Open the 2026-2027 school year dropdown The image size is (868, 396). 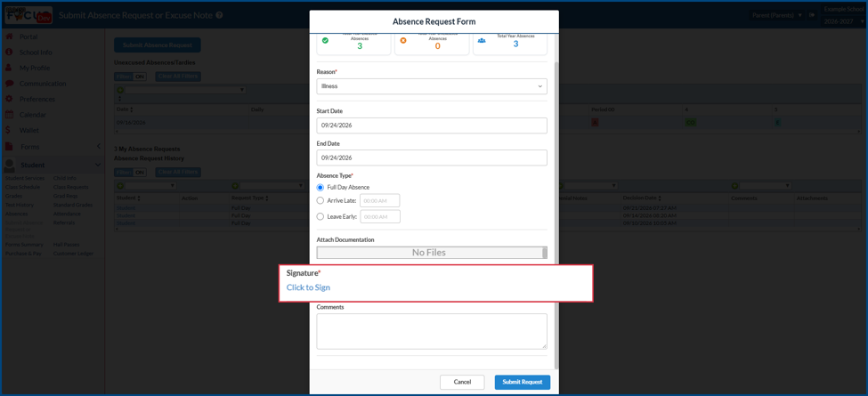[844, 21]
